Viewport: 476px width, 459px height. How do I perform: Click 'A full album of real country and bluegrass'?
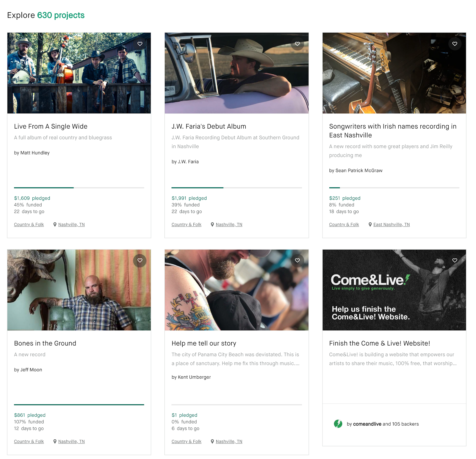click(x=63, y=138)
